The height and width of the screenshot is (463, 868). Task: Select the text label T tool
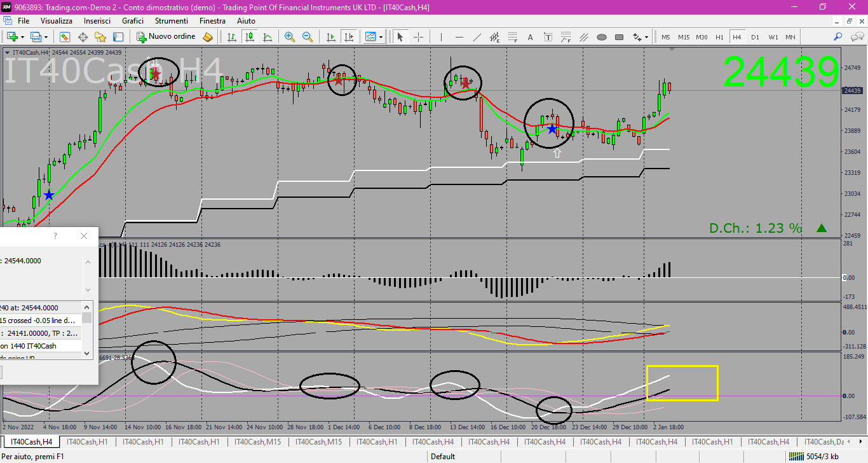[548, 37]
